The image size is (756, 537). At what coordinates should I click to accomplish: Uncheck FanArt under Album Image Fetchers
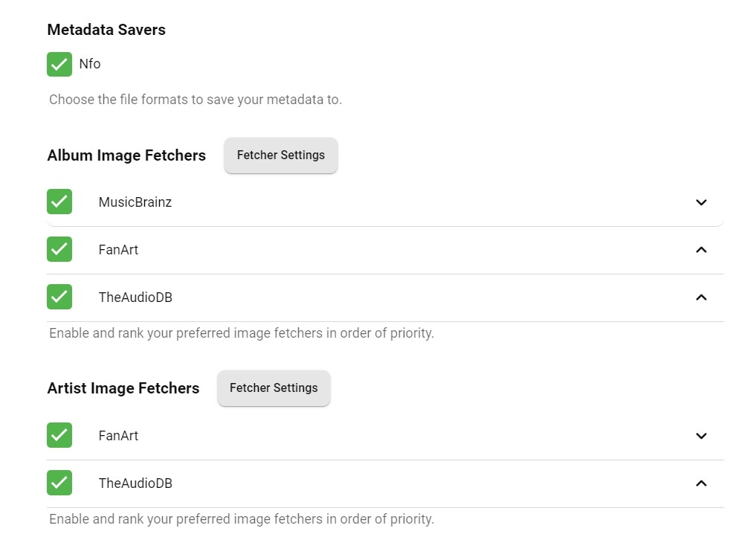tap(59, 249)
